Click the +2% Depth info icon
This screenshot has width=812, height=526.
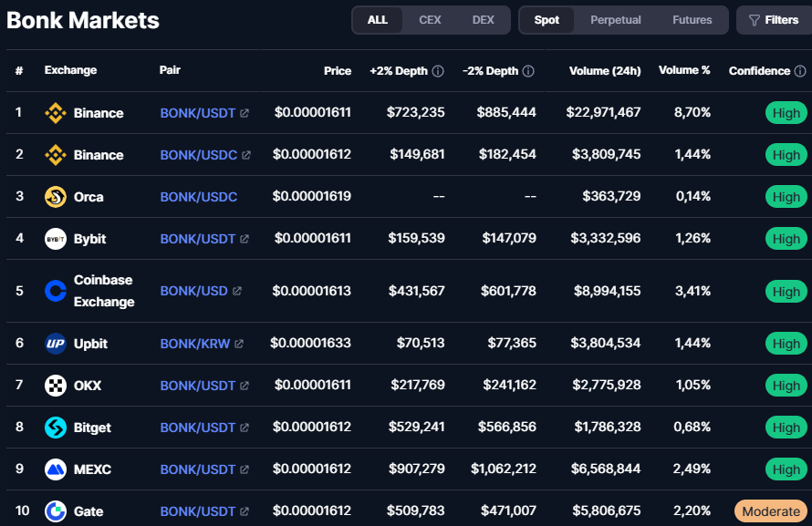(x=438, y=71)
